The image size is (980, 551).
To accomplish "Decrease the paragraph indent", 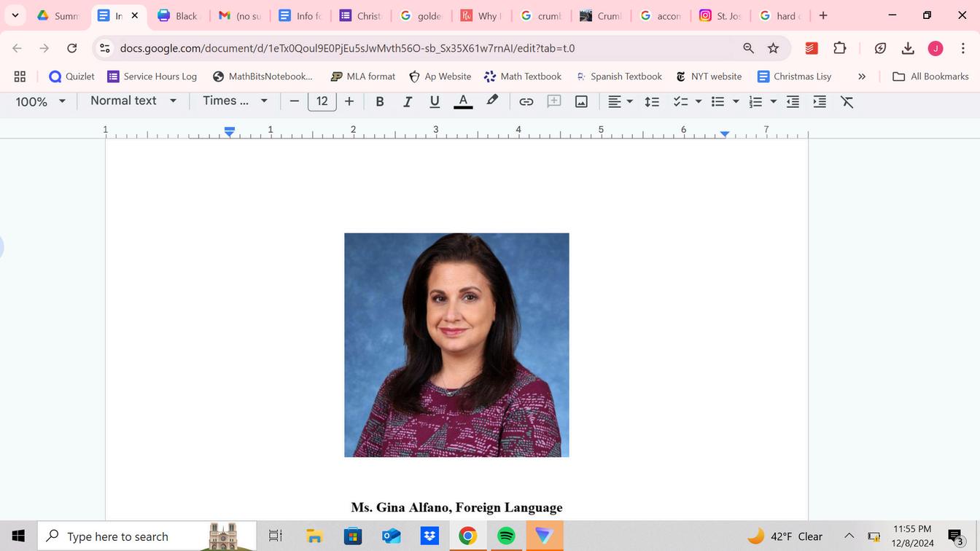I will coord(793,101).
